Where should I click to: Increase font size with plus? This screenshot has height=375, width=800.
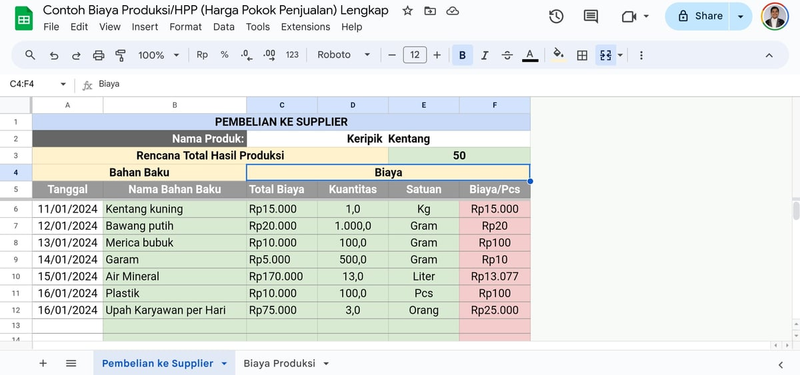pos(437,55)
